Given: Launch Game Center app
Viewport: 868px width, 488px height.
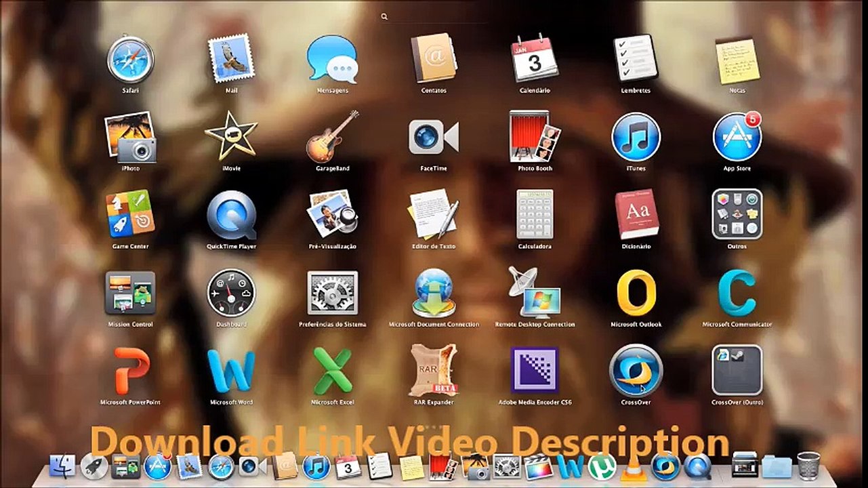Looking at the screenshot, I should coord(131,214).
